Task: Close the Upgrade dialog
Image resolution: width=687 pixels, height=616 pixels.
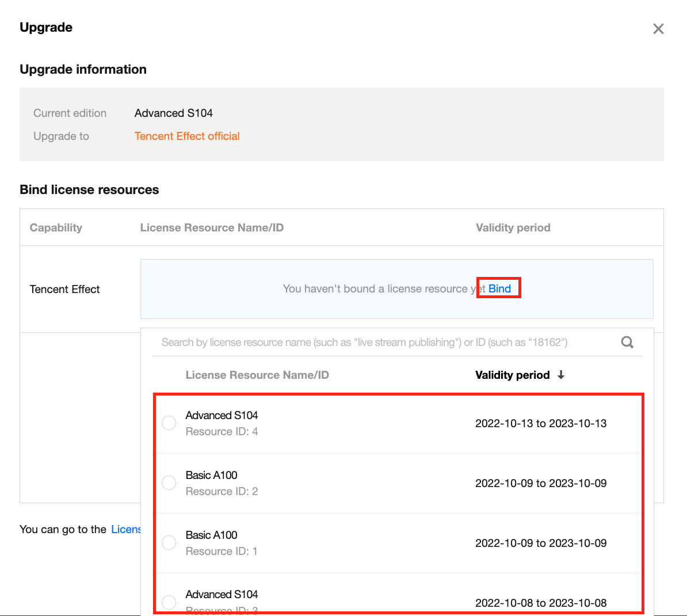Action: [x=658, y=29]
